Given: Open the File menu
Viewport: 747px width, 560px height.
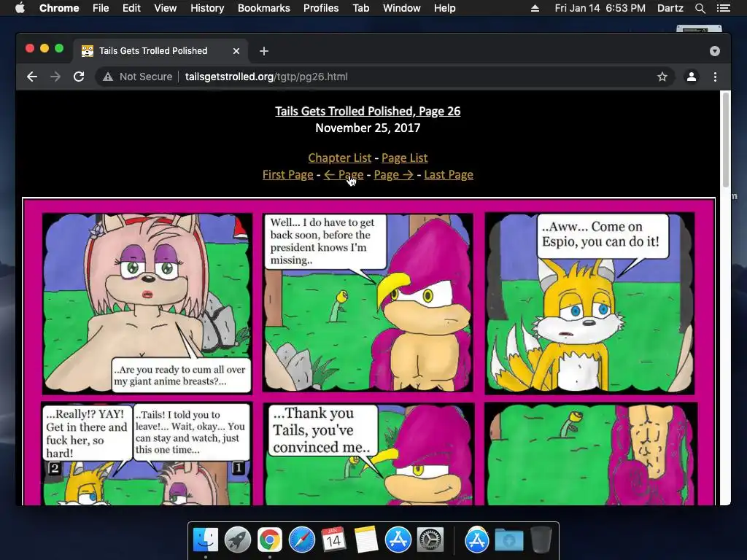Looking at the screenshot, I should click(x=101, y=8).
